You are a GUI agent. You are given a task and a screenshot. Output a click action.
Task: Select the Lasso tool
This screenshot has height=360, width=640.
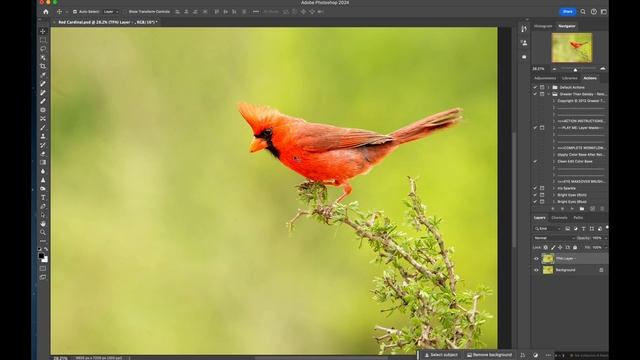click(43, 49)
